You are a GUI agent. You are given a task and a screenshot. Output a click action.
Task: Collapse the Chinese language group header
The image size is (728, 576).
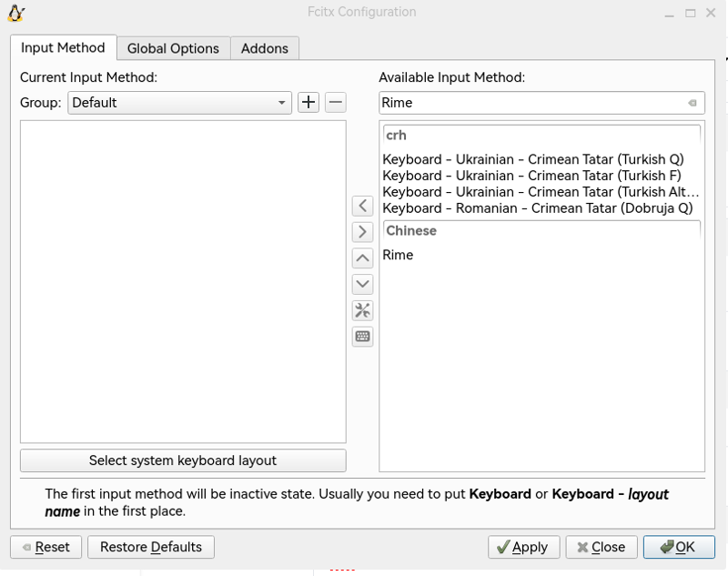[541, 231]
